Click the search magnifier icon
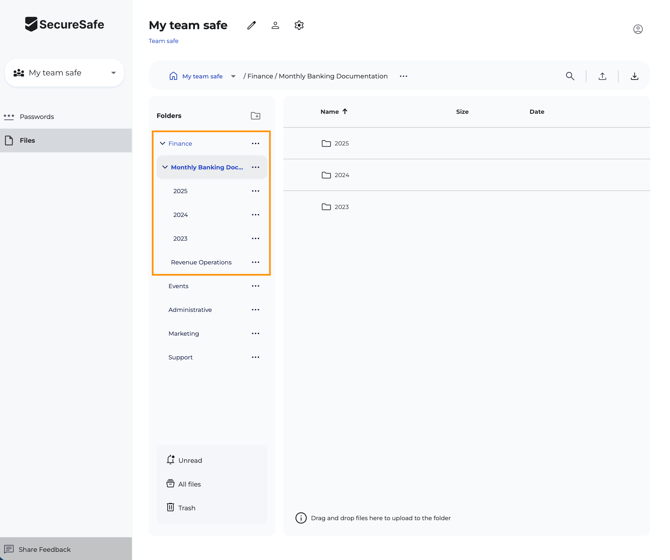670x560 pixels. coord(570,76)
